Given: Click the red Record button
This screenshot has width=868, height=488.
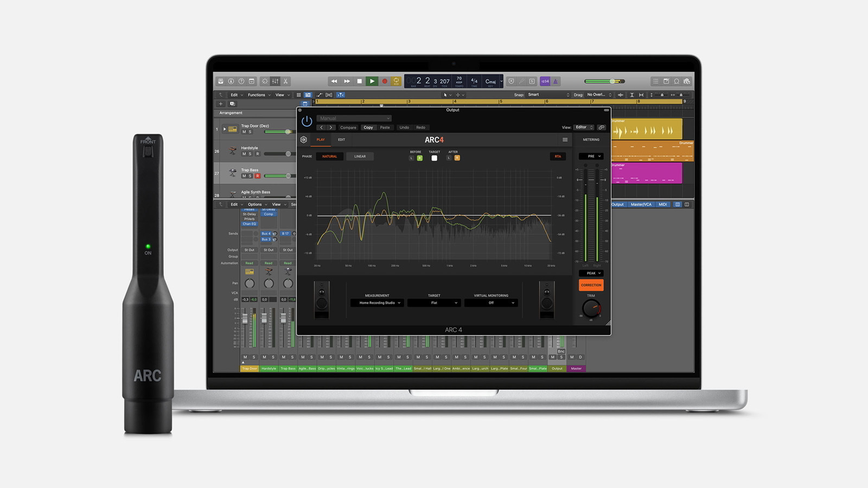Looking at the screenshot, I should 385,81.
